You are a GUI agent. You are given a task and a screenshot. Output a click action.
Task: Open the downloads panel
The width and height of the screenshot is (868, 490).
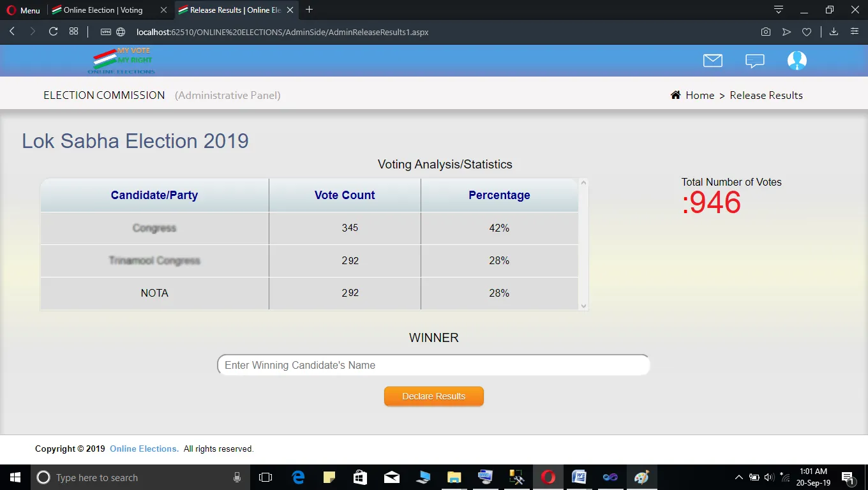tap(834, 31)
